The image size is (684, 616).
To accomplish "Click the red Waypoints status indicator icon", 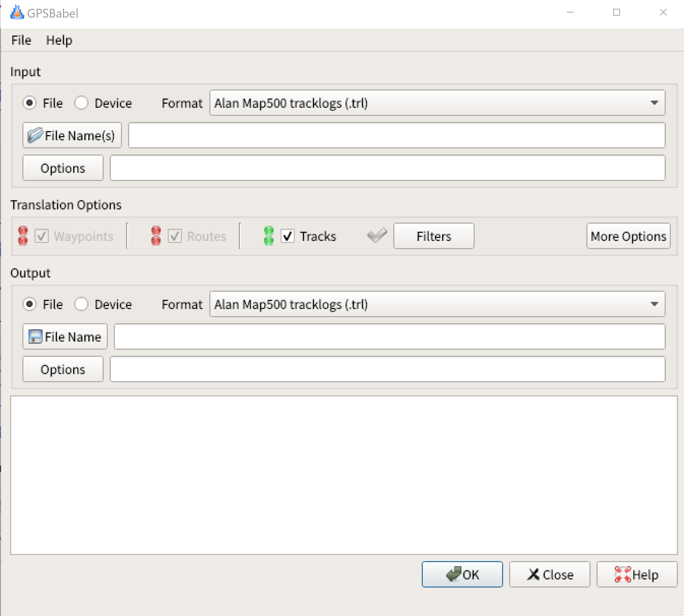I will coord(23,236).
